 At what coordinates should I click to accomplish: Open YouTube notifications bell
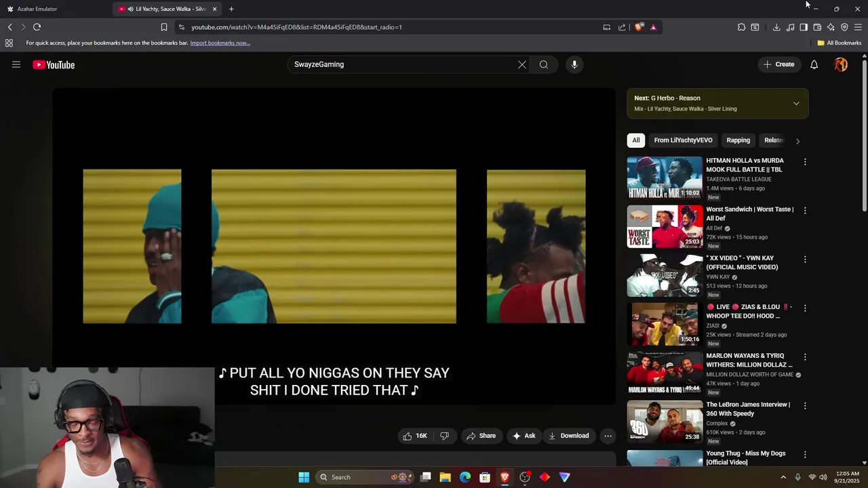pyautogui.click(x=814, y=64)
